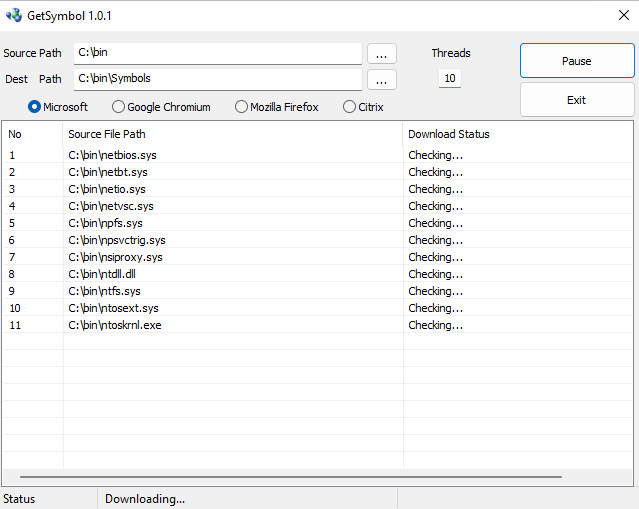
Task: Click into the Dest Path field
Action: (x=218, y=79)
